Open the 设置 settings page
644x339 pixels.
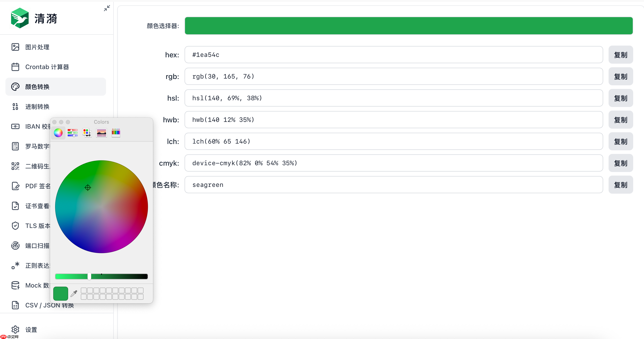click(x=32, y=330)
